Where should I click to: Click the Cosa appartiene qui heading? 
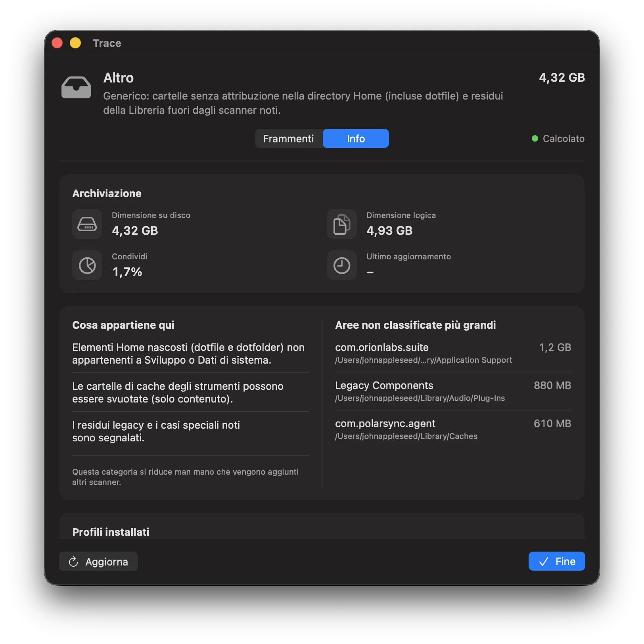tap(123, 325)
